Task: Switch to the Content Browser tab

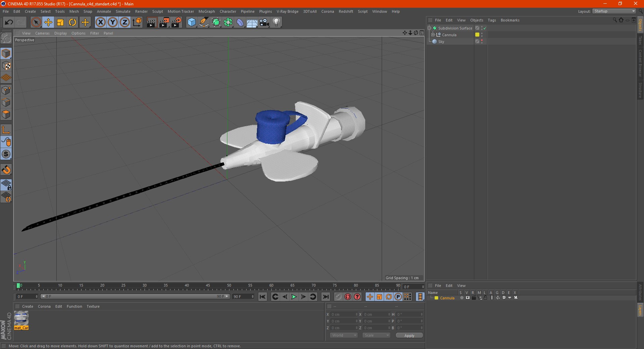Action: click(x=640, y=63)
